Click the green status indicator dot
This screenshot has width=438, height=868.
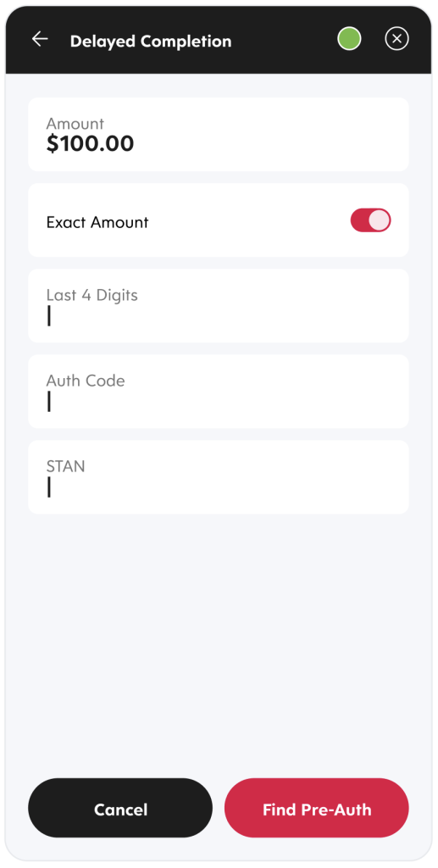350,39
